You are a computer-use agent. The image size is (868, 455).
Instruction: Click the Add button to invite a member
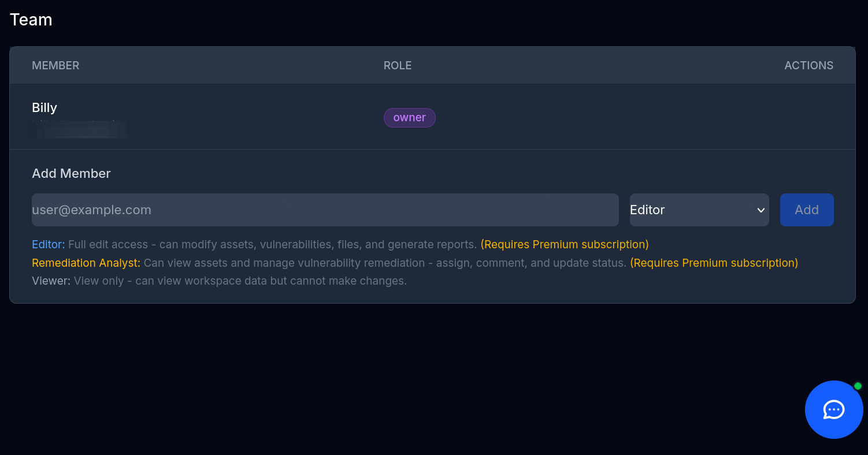click(x=807, y=210)
